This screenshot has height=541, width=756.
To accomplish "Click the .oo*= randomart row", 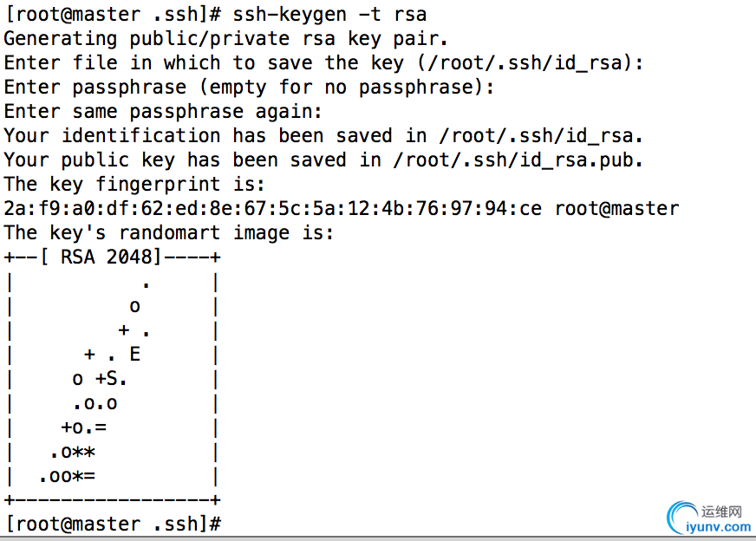I will (x=68, y=476).
